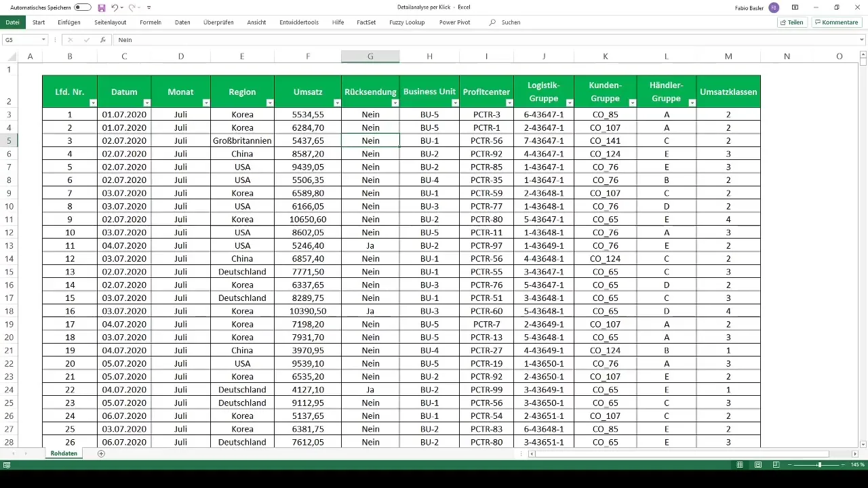Click the next sheet navigation arrow

pos(26,453)
